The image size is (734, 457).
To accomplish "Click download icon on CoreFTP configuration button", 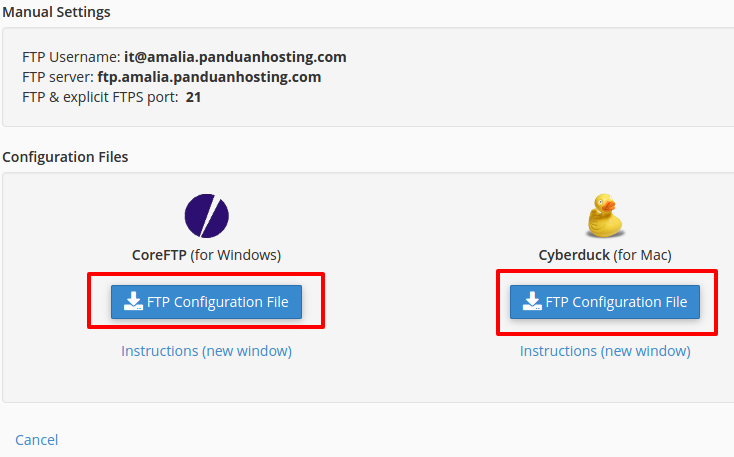I will coord(133,301).
